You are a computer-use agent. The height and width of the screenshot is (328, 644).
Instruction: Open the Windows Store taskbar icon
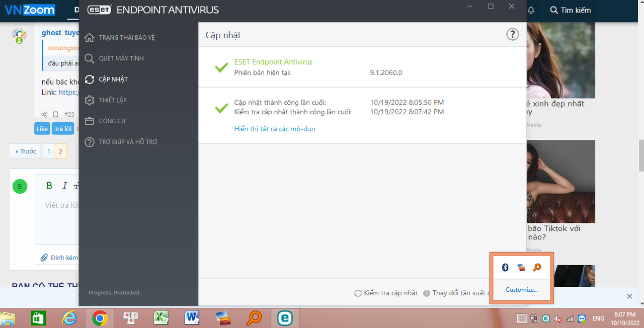(38, 318)
